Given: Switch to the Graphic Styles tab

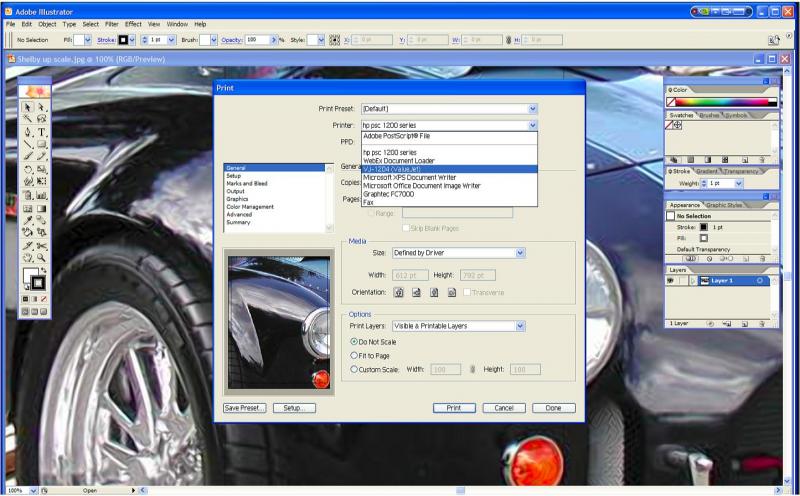Looking at the screenshot, I should [x=724, y=205].
